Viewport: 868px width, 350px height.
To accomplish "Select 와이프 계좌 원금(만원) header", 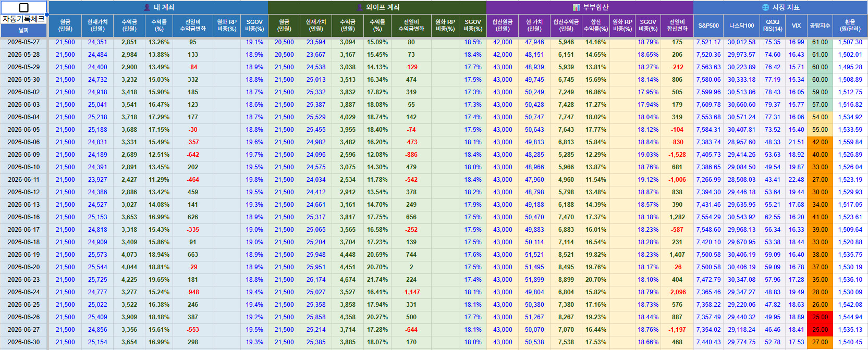I will [x=284, y=26].
